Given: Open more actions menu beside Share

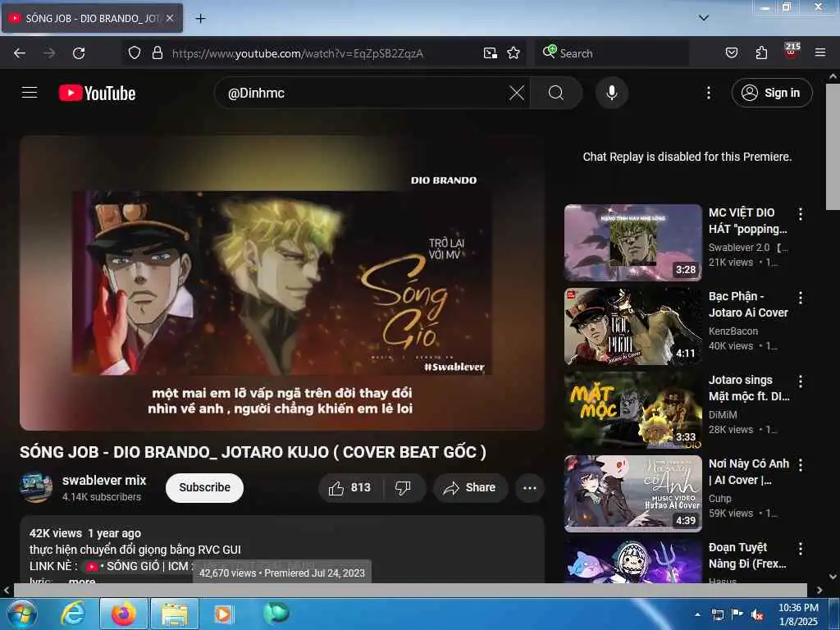Looking at the screenshot, I should point(530,487).
